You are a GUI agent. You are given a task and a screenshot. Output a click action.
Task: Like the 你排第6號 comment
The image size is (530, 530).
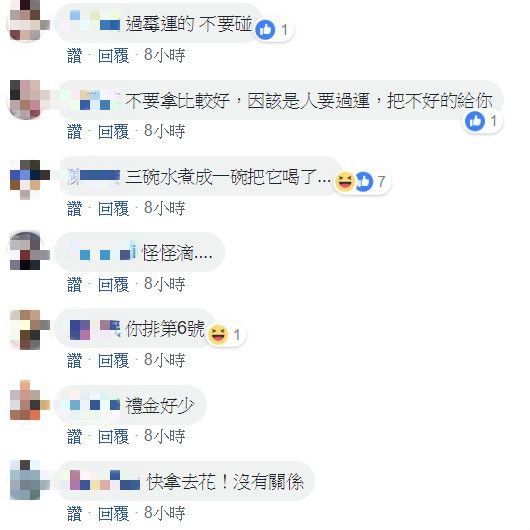click(x=74, y=360)
